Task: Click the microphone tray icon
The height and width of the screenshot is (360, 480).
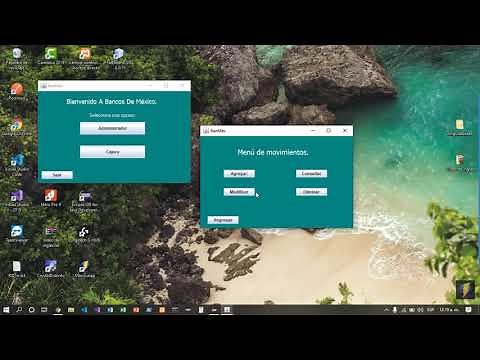Action: pos(395,310)
